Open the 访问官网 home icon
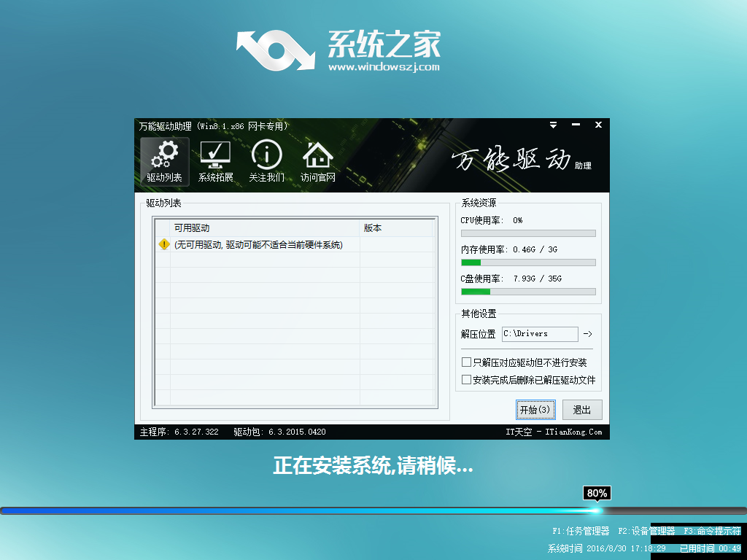 click(x=317, y=155)
